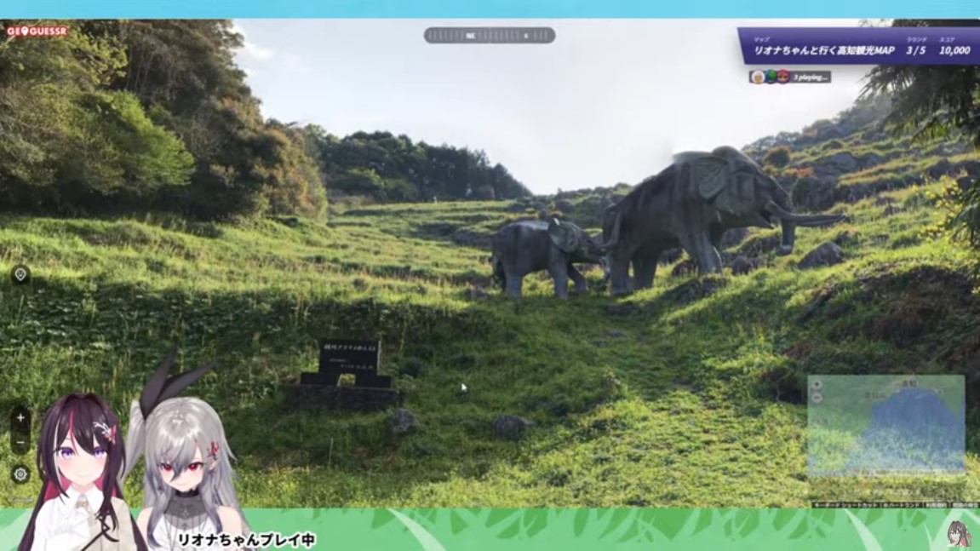Zoom in the street view with plus button
980x551 pixels.
[x=20, y=418]
